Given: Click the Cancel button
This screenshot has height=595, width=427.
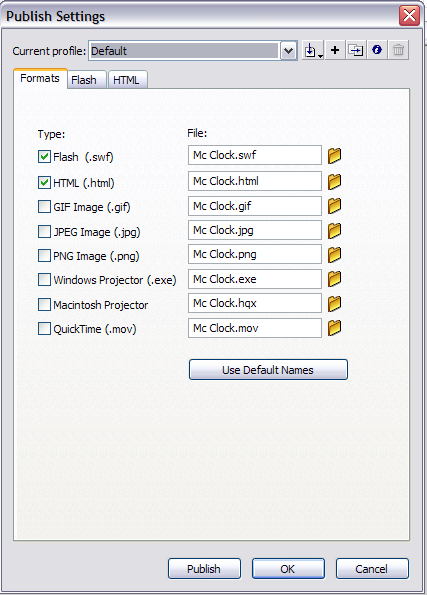Looking at the screenshot, I should tap(372, 568).
